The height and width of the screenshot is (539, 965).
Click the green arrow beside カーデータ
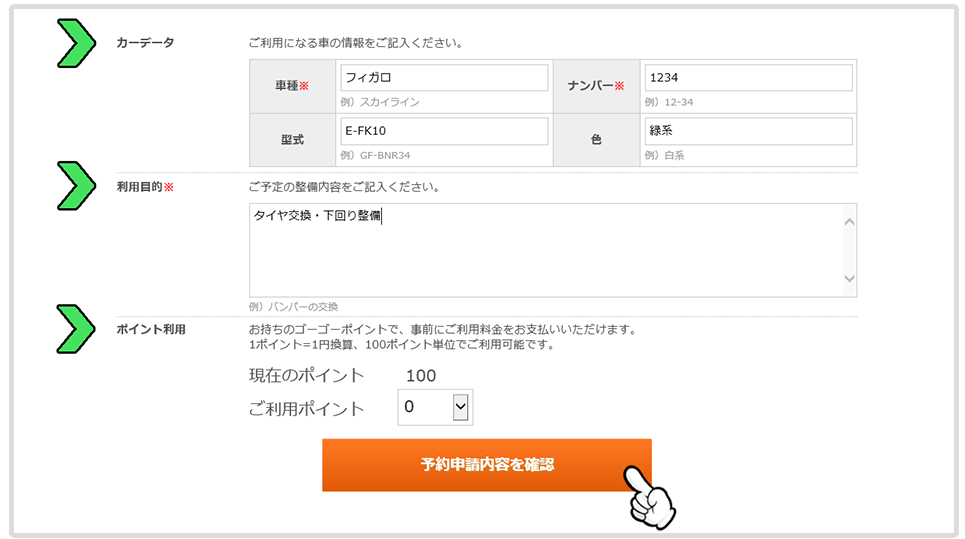pos(76,43)
